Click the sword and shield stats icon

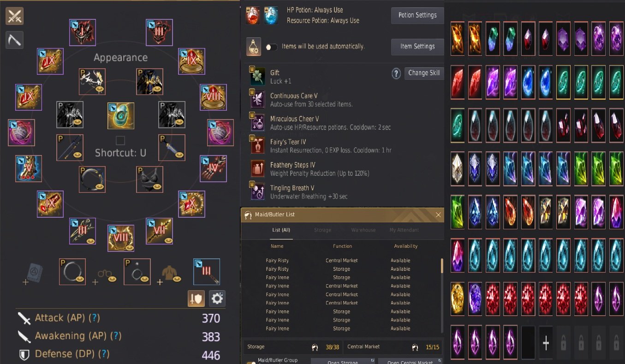click(x=196, y=298)
